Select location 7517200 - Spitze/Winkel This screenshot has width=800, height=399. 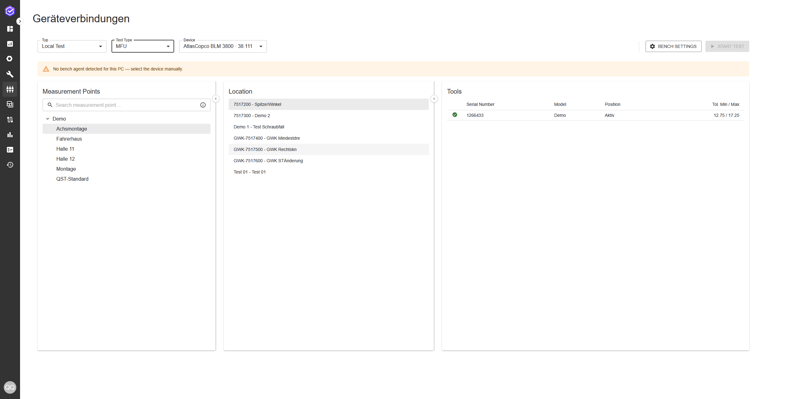pos(329,104)
